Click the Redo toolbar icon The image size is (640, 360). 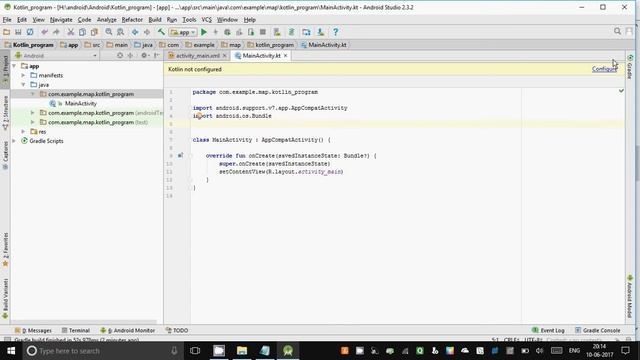tap(56, 32)
